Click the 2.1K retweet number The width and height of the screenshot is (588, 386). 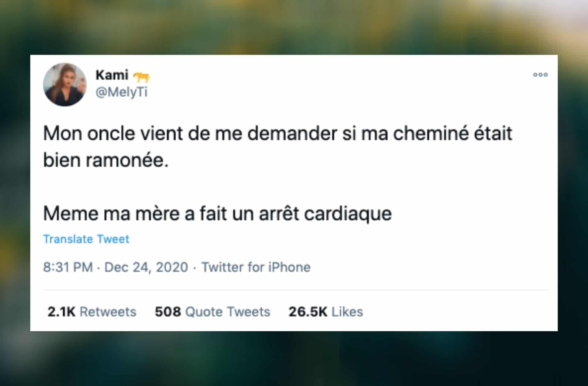coord(61,312)
